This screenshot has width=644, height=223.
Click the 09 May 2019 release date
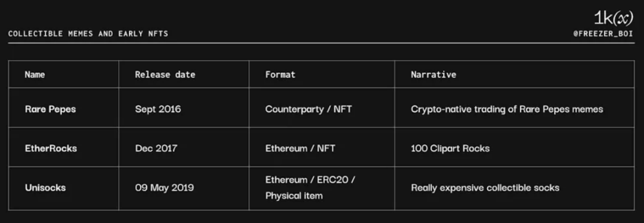[x=165, y=188]
